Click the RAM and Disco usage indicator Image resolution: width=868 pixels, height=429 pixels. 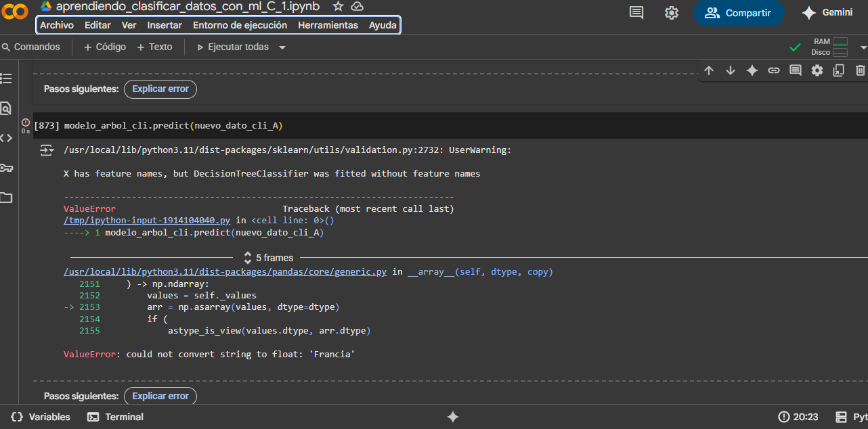click(829, 47)
